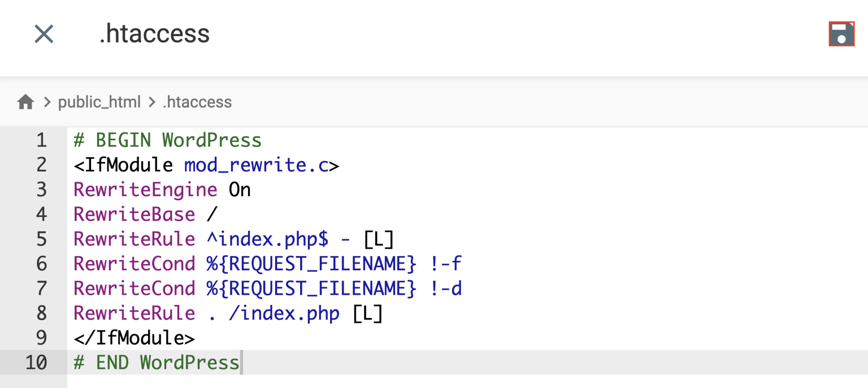Screen dimensions: 868x388
Task: Click %{REQUEST_FILENAME} on line 6
Action: click(x=310, y=264)
